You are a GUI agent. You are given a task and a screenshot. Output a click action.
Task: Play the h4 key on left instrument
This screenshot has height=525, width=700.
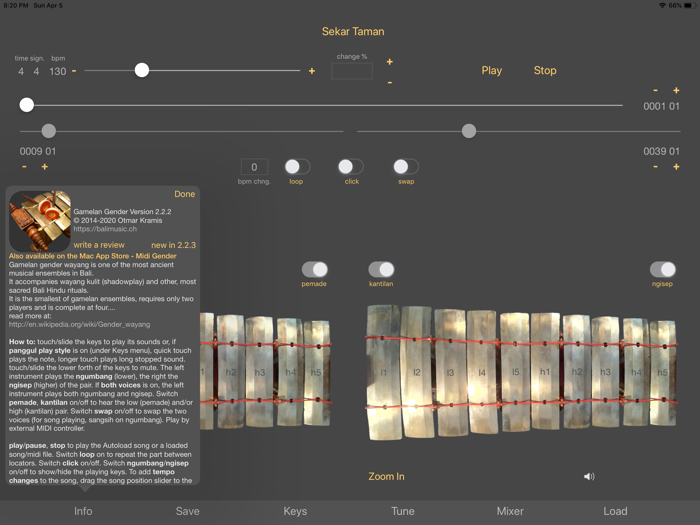[290, 372]
